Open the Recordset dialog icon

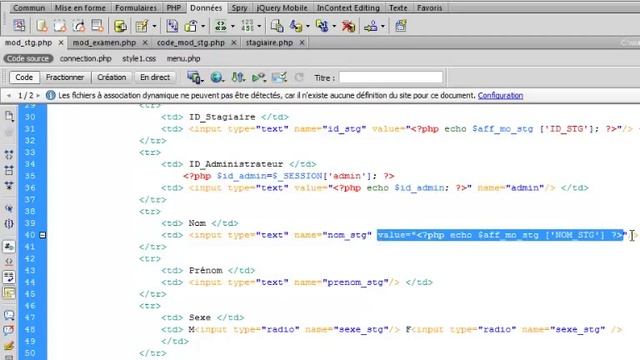(120, 26)
